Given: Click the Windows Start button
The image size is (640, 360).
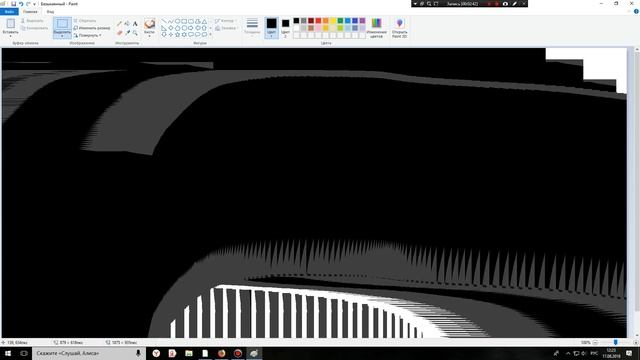Looking at the screenshot, I should (x=8, y=353).
